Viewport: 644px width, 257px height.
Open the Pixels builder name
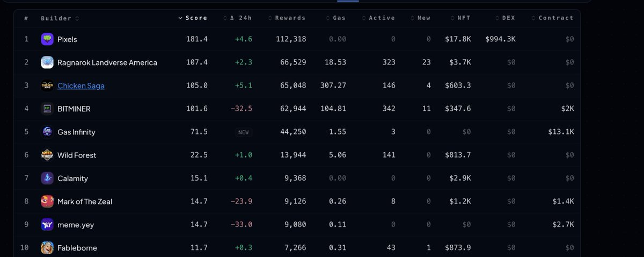(x=68, y=39)
